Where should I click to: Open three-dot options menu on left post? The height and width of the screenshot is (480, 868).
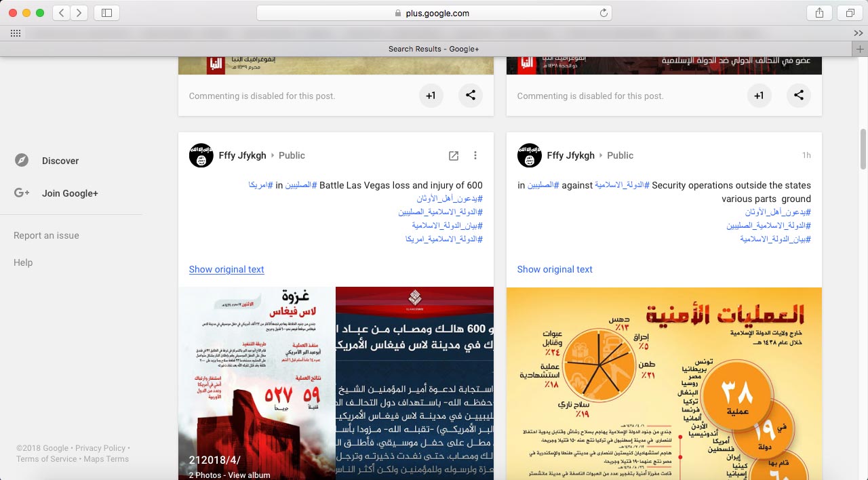[x=475, y=155]
